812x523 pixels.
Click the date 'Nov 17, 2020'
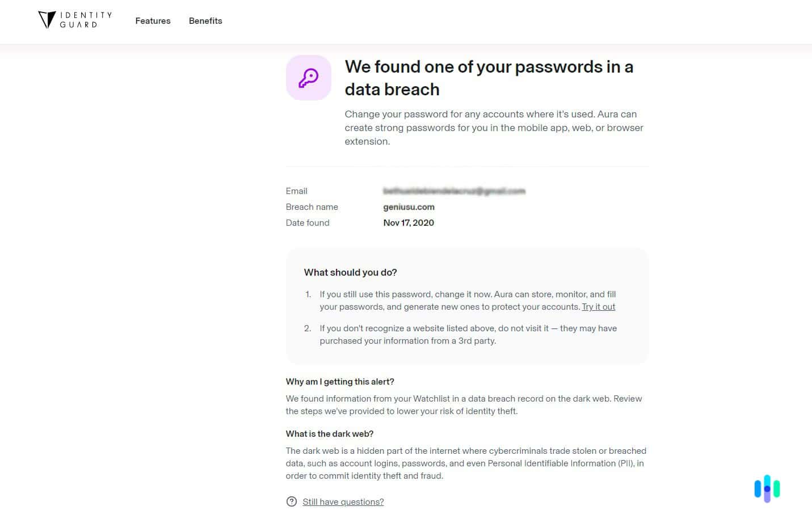(409, 222)
